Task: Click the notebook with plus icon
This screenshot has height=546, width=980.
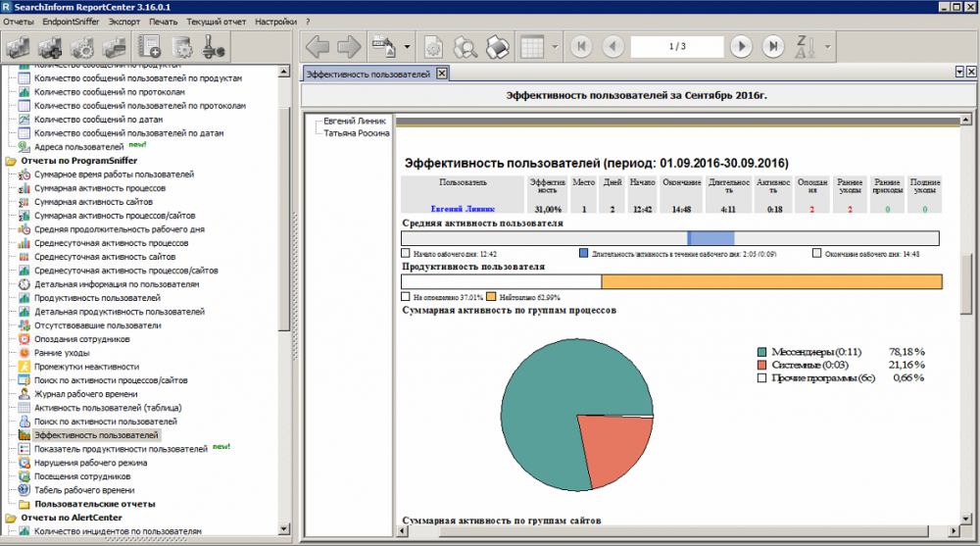Action: [149, 46]
